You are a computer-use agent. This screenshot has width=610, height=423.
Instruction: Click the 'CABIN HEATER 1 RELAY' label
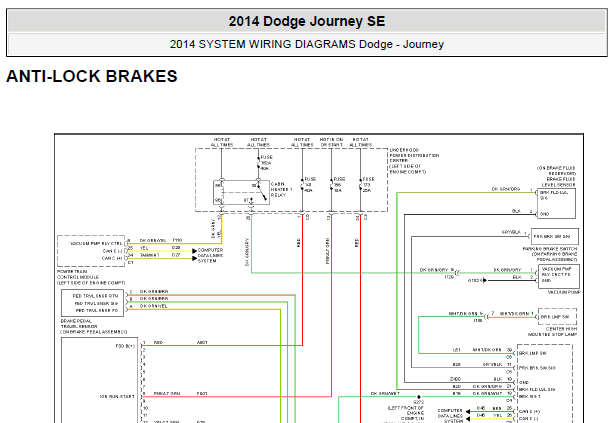click(281, 189)
